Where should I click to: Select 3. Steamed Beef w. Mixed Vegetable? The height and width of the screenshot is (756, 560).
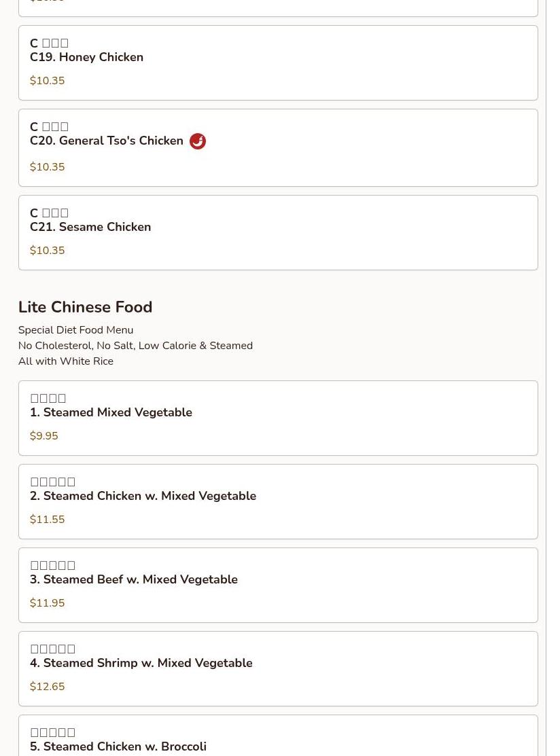(134, 580)
